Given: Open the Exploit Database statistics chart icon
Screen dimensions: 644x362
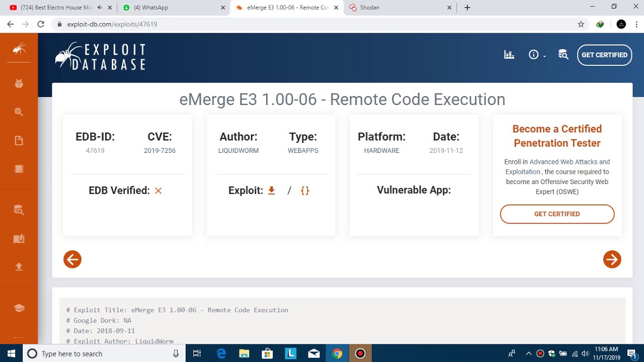Looking at the screenshot, I should pyautogui.click(x=509, y=55).
